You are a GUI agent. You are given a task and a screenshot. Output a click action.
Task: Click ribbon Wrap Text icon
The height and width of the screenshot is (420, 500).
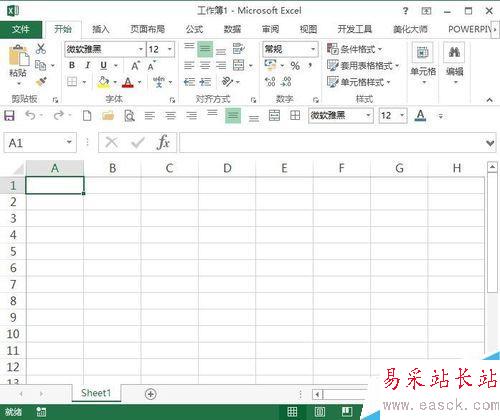pos(239,49)
